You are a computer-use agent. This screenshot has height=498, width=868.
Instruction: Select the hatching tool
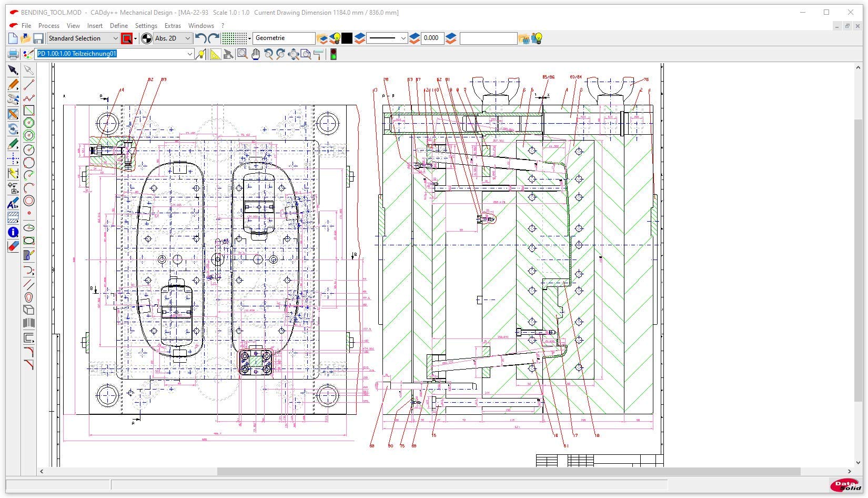click(13, 216)
